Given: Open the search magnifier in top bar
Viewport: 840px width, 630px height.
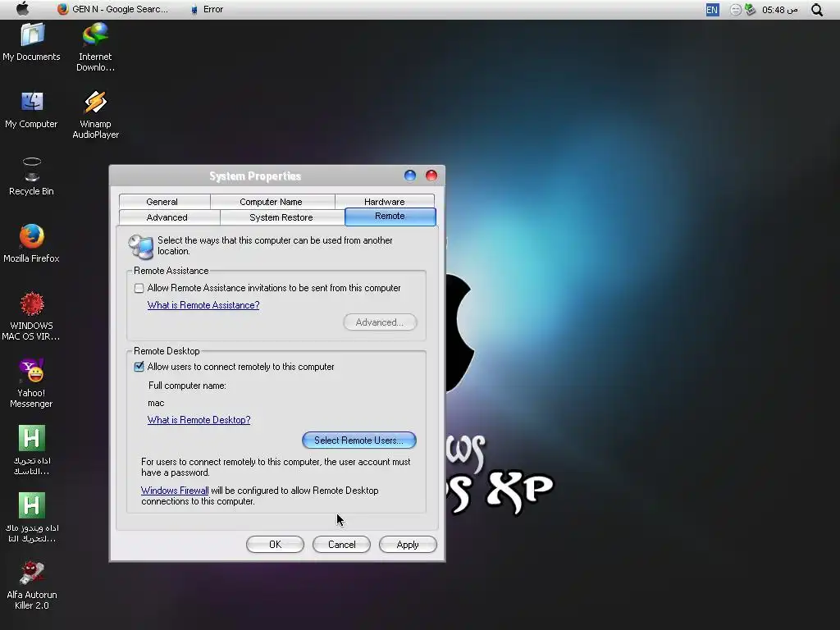Looking at the screenshot, I should [817, 10].
